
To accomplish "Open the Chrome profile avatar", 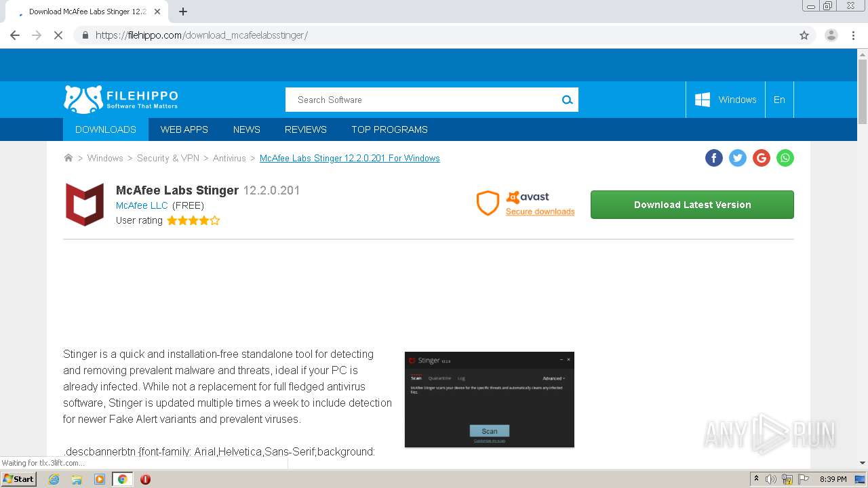I will coord(831,35).
